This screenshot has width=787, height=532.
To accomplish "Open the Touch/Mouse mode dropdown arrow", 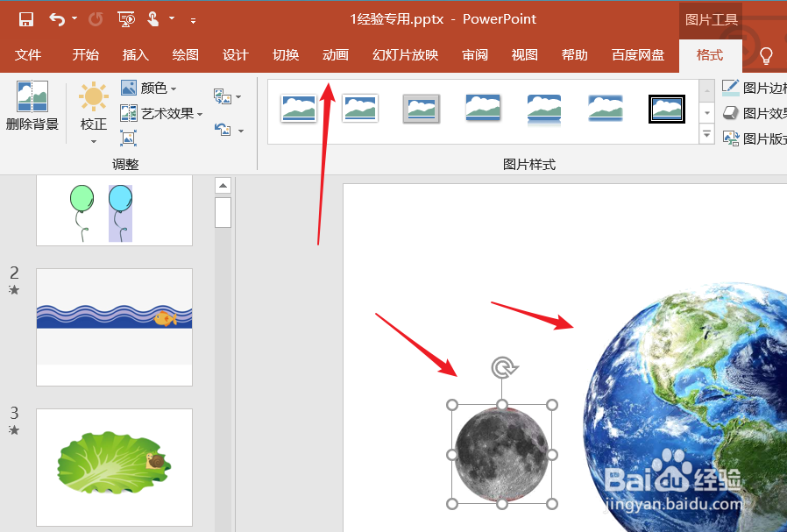I will 172,18.
